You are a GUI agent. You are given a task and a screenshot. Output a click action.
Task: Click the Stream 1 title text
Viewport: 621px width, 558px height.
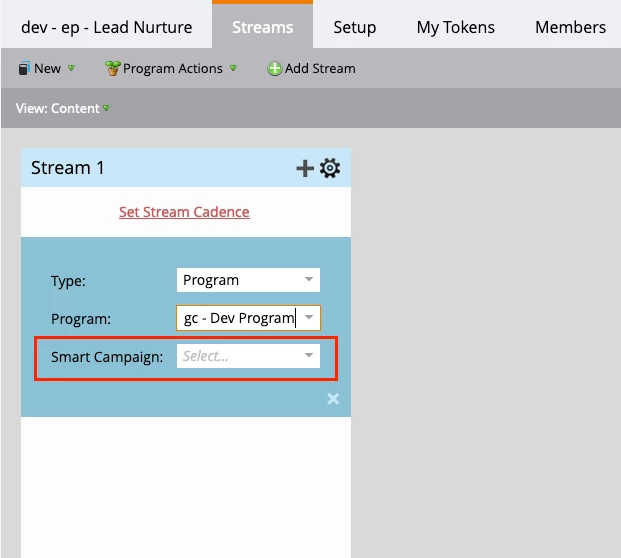click(67, 168)
